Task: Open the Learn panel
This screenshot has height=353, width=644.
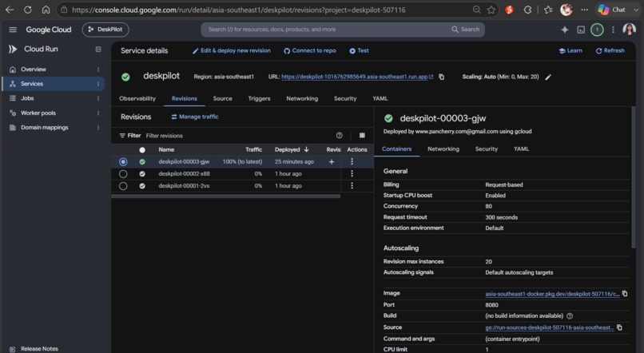Action: click(x=570, y=50)
